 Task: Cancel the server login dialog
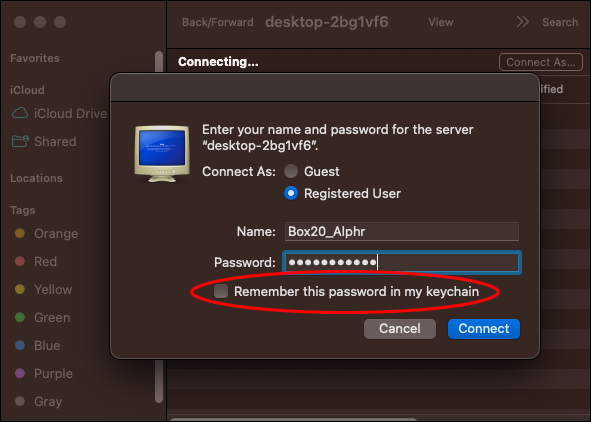pos(400,329)
